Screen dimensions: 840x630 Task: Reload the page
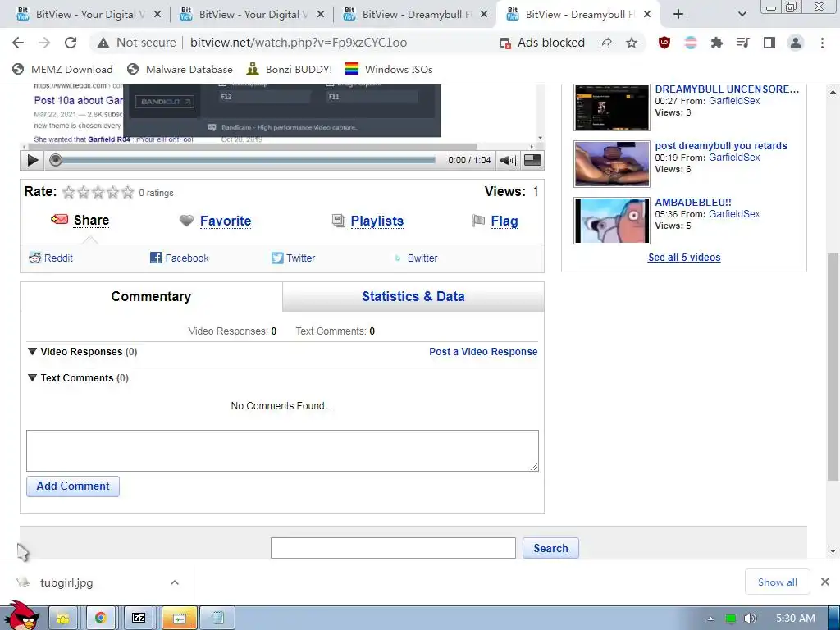[x=71, y=43]
